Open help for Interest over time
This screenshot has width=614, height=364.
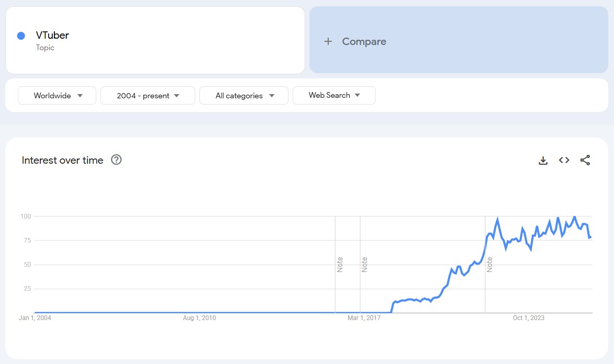click(116, 160)
